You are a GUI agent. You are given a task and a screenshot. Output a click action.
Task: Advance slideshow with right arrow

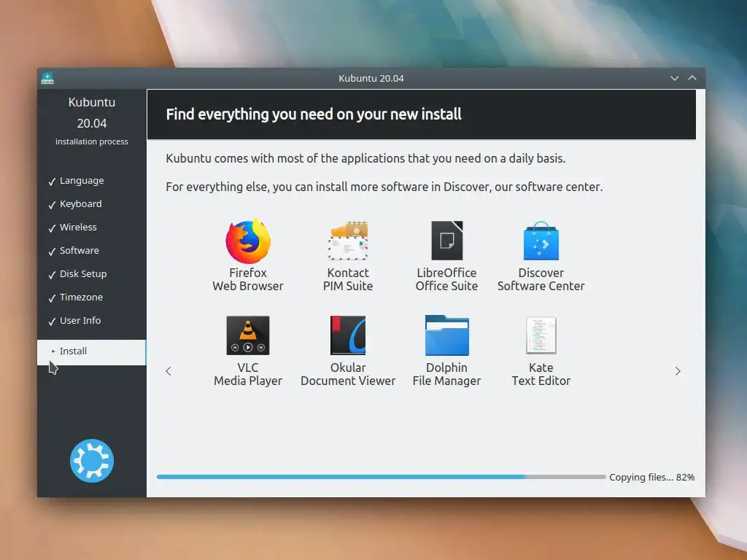point(678,371)
